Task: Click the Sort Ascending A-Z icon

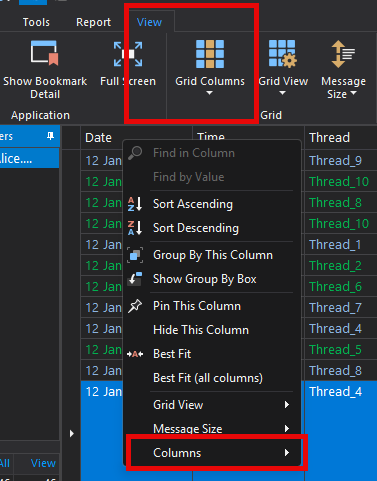Action: tap(135, 204)
